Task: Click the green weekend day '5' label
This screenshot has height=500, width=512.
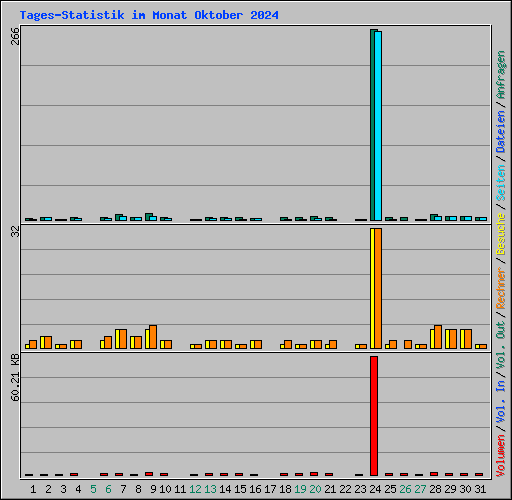Action: pos(93,489)
